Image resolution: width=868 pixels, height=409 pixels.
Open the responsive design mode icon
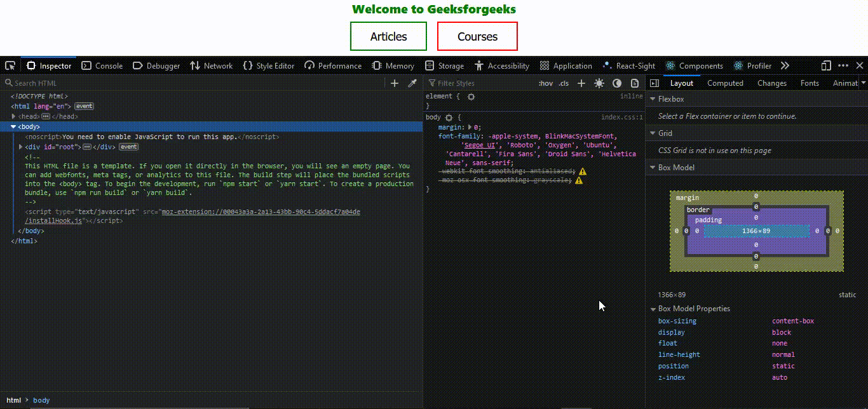point(826,65)
